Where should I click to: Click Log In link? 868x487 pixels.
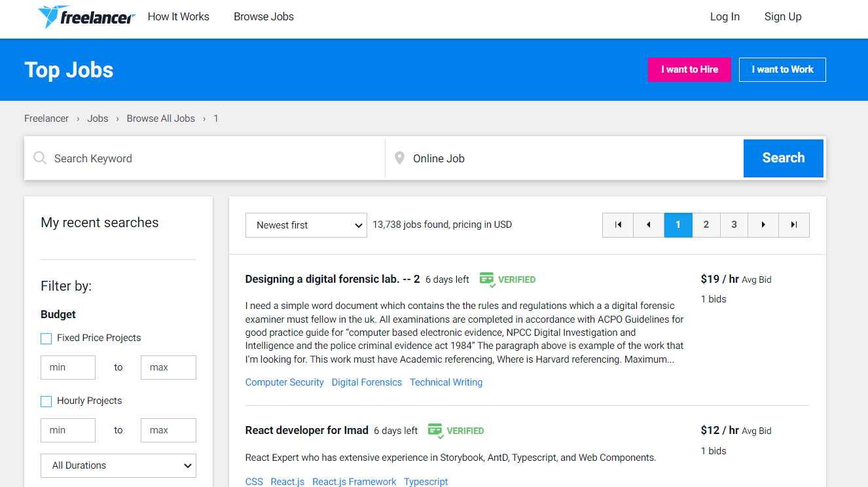pos(725,17)
